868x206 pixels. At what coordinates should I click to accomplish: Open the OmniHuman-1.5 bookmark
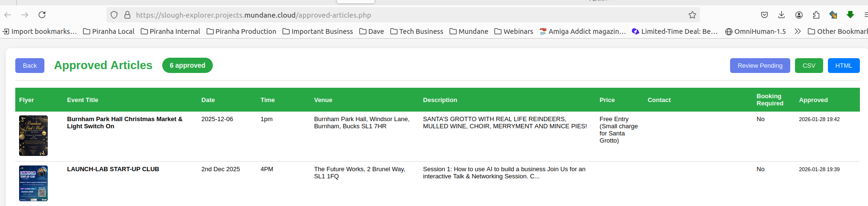coord(755,31)
